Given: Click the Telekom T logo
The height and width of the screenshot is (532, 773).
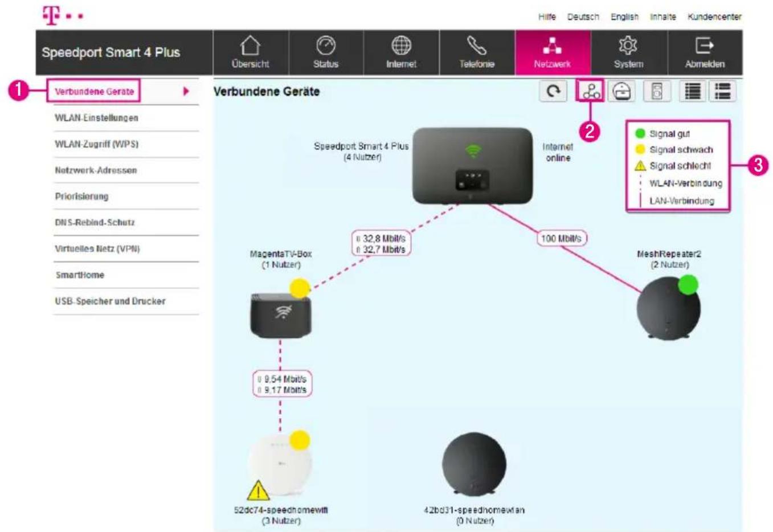Looking at the screenshot, I should click(x=51, y=15).
